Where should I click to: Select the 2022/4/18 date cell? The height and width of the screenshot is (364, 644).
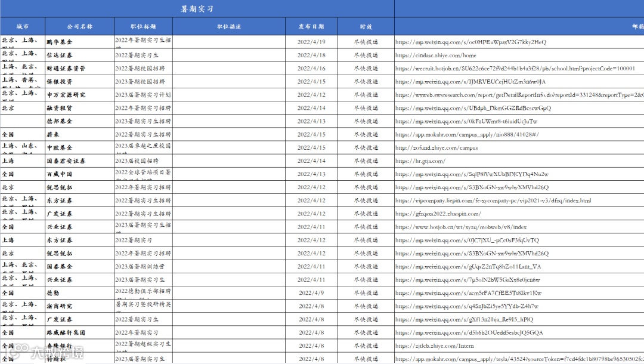311,55
